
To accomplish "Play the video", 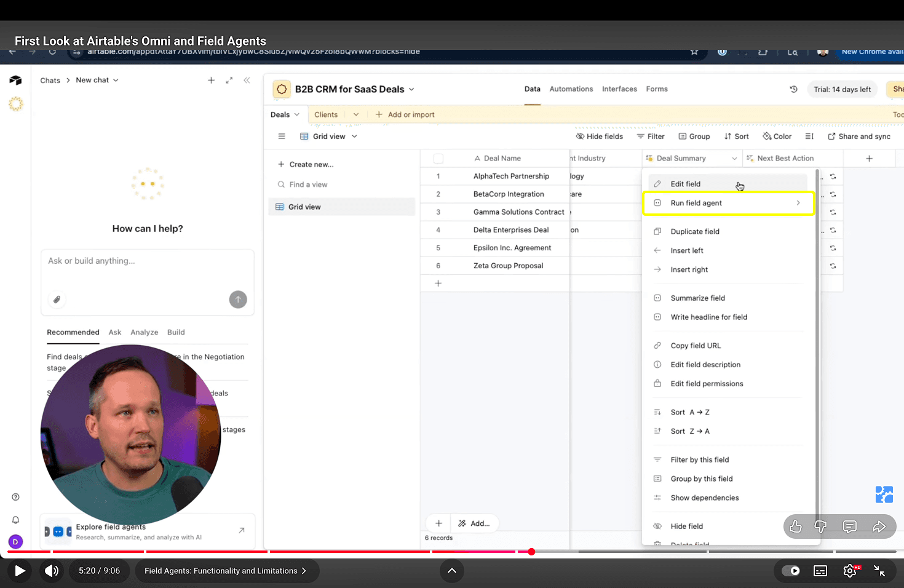I will pos(20,571).
